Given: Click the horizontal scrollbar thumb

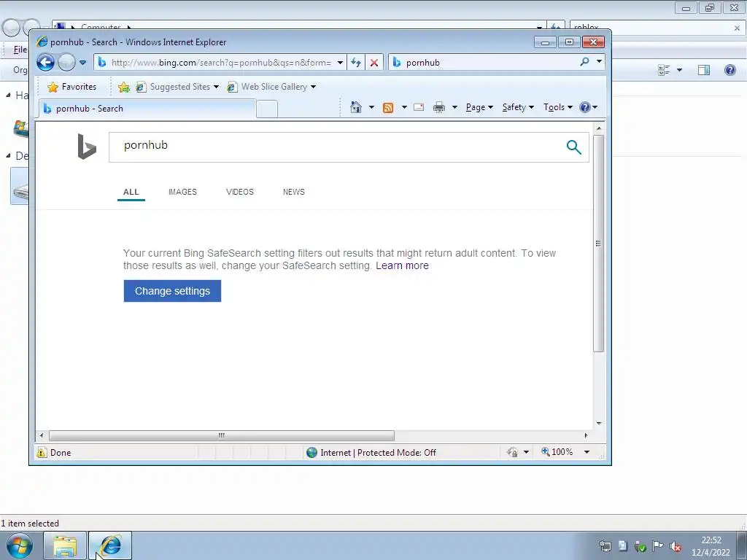Looking at the screenshot, I should coord(222,435).
